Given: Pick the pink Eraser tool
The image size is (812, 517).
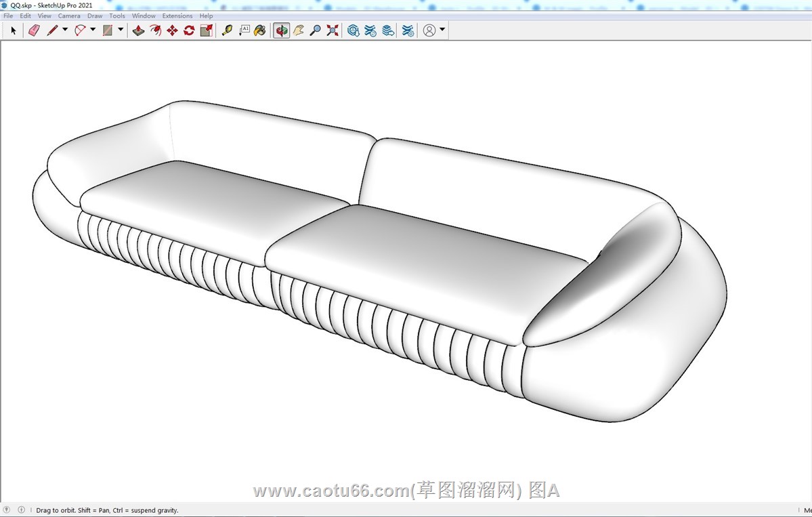Looking at the screenshot, I should coord(34,30).
